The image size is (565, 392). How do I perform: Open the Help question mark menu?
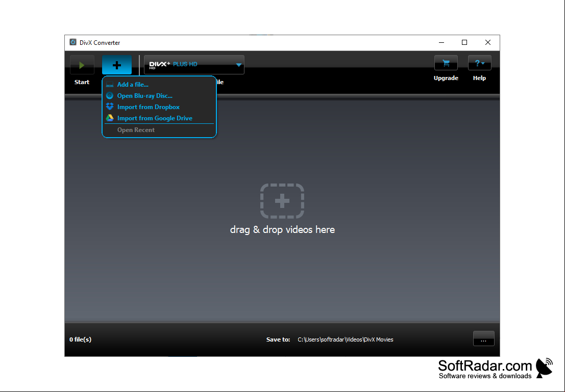pyautogui.click(x=479, y=63)
